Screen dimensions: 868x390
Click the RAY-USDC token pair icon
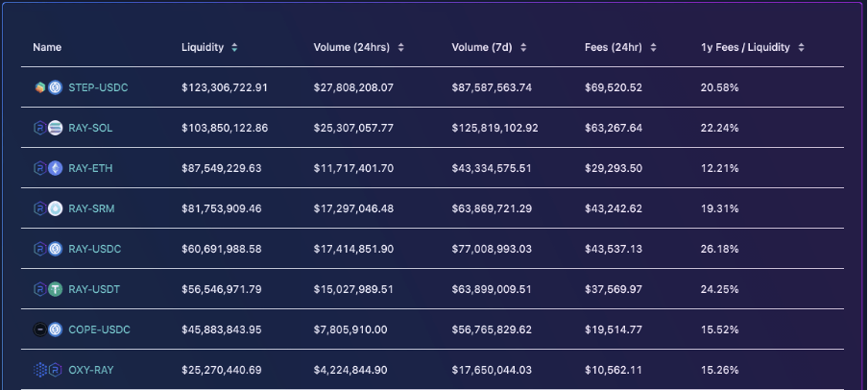coord(47,249)
